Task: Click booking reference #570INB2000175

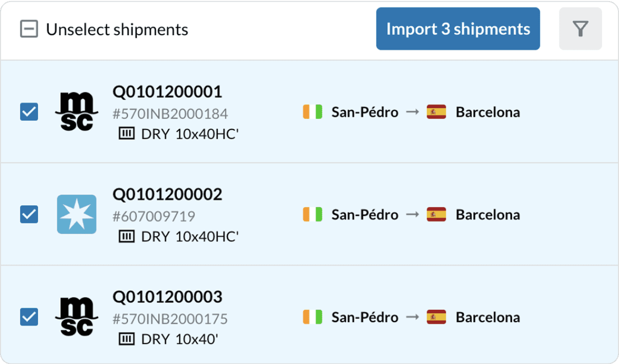Action: (170, 319)
